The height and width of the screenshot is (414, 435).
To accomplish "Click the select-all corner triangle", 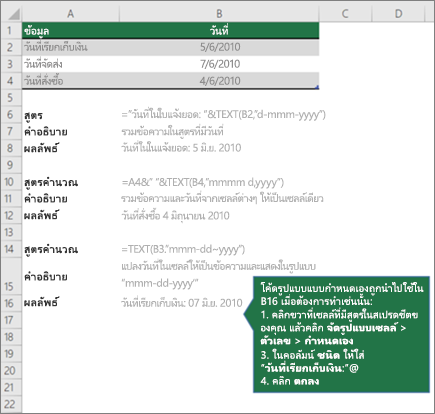I will pyautogui.click(x=13, y=15).
